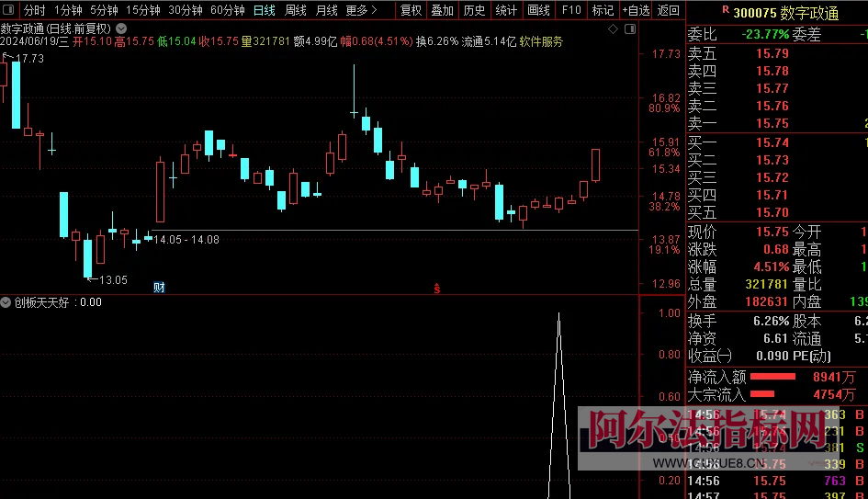The height and width of the screenshot is (499, 868).
Task: Click the 叠加 overlay button
Action: coord(443,10)
